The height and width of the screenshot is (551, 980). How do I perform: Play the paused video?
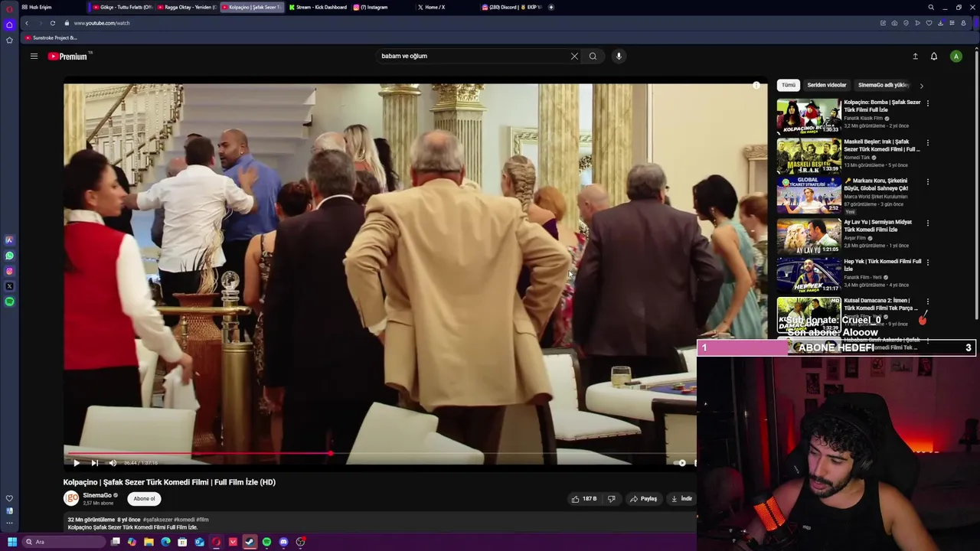pyautogui.click(x=76, y=463)
